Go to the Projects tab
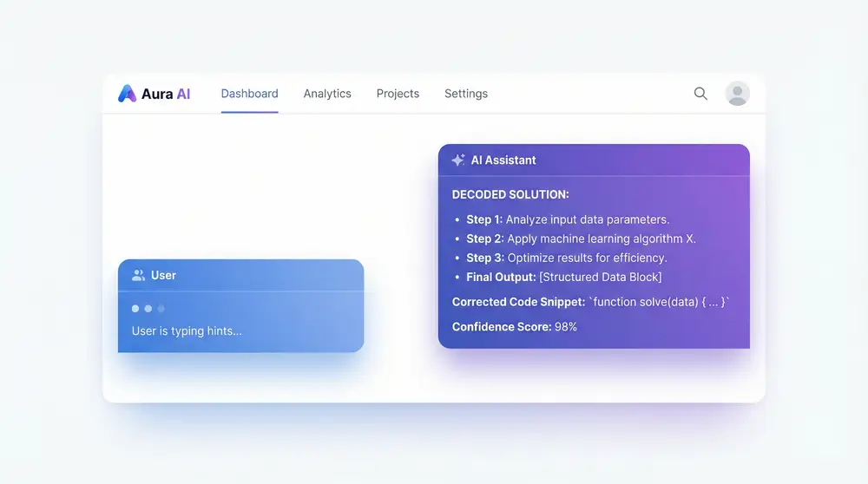Image resolution: width=868 pixels, height=484 pixels. [398, 94]
